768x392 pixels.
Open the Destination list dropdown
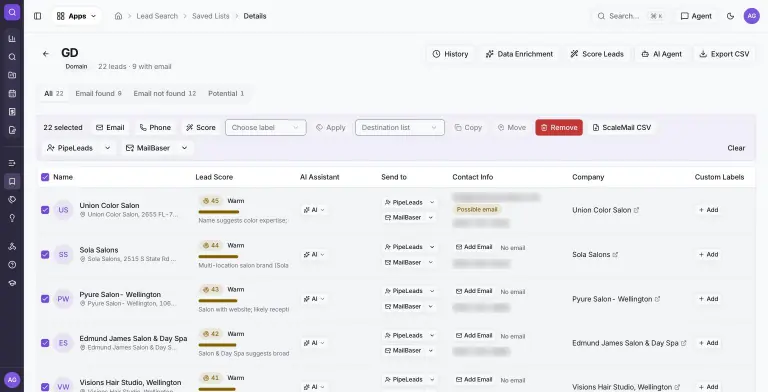tap(400, 127)
